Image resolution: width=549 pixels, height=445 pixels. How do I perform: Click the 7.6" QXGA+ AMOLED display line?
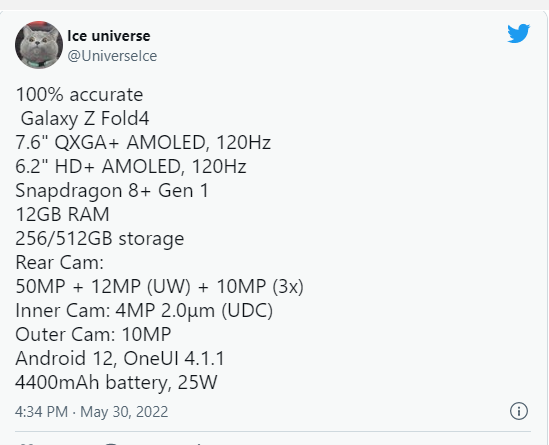[x=143, y=142]
